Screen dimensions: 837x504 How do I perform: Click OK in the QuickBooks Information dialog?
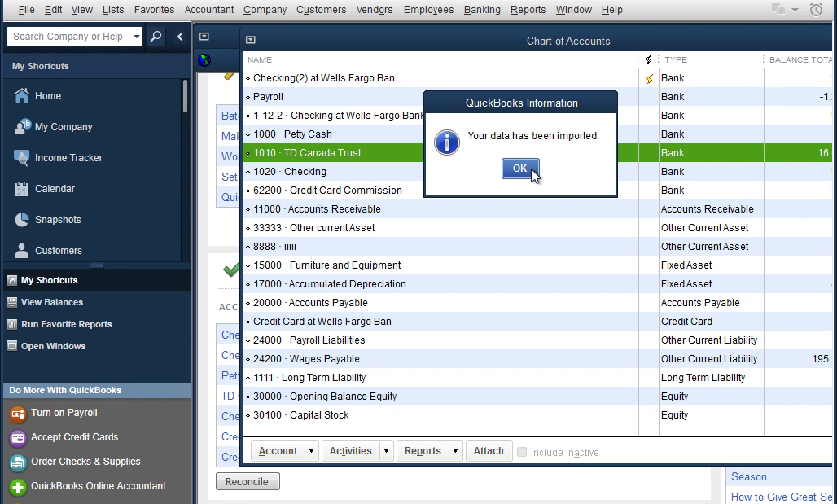(520, 169)
